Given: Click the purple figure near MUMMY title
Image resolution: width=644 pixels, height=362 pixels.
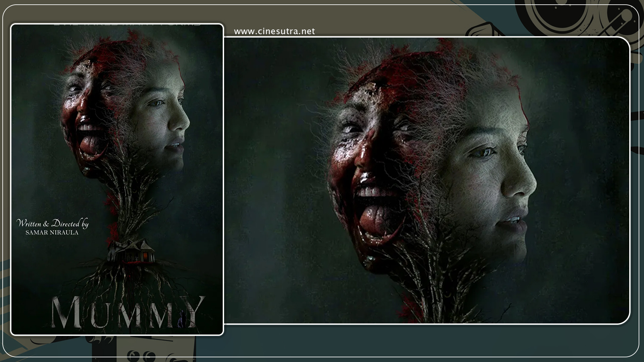Looking at the screenshot, I should click(x=181, y=318).
